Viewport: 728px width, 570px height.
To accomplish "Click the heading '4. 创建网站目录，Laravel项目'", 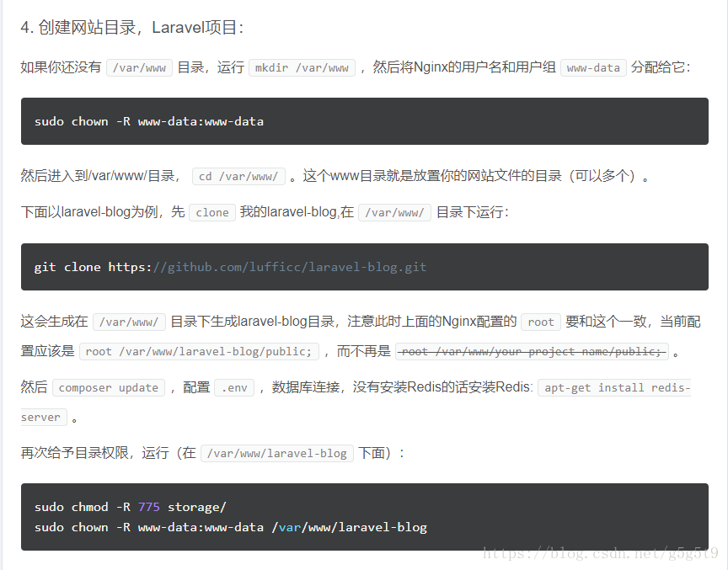I will pos(131,28).
